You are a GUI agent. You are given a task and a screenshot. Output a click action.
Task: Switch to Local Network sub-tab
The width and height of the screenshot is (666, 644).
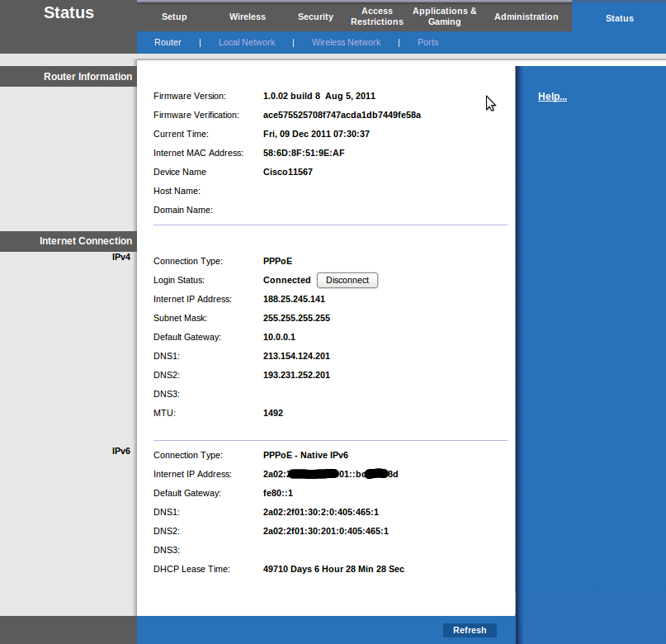(x=247, y=42)
